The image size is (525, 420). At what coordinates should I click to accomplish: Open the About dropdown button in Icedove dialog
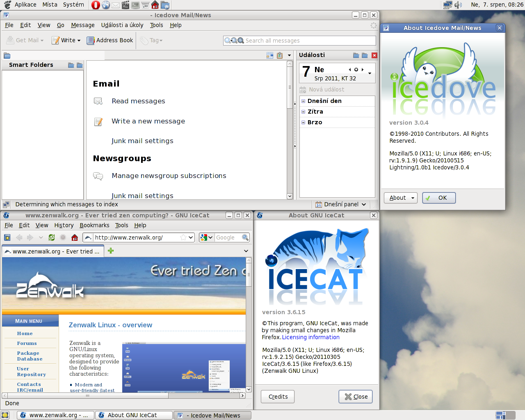pos(401,198)
